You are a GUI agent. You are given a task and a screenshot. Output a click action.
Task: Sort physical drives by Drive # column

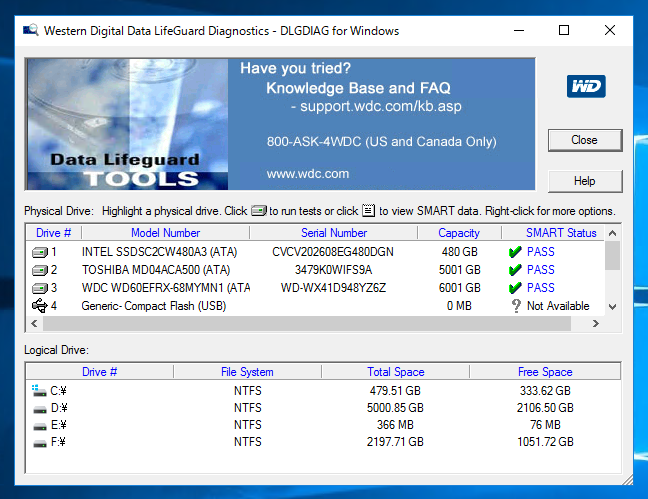[54, 233]
